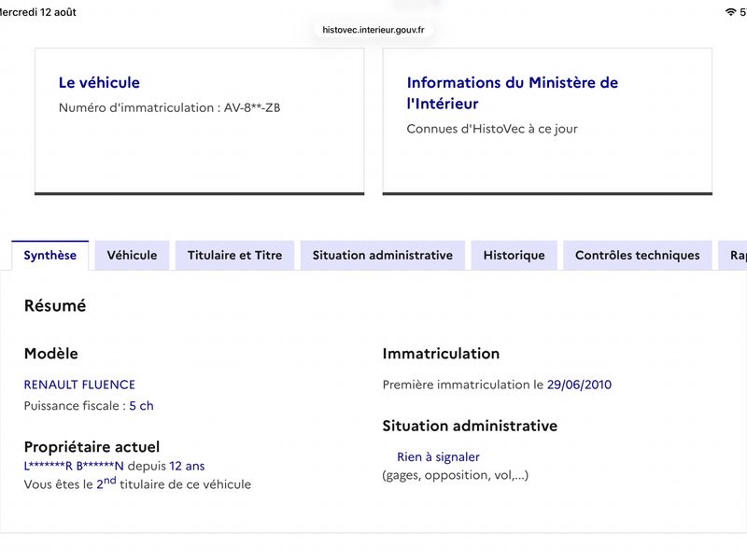
Task: Click the 12 ans ownership duration
Action: [187, 466]
